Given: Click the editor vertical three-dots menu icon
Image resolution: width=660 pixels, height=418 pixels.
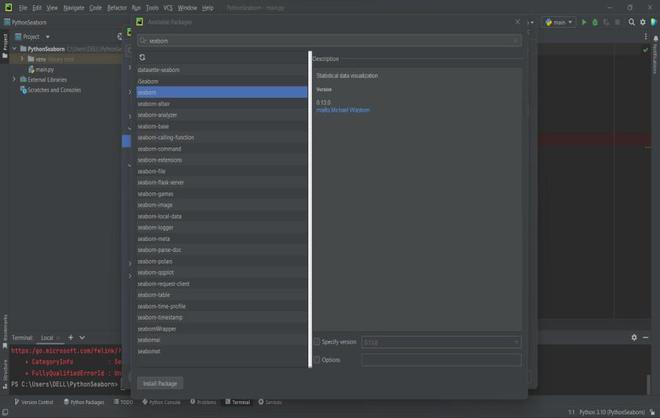Looking at the screenshot, I should click(646, 37).
